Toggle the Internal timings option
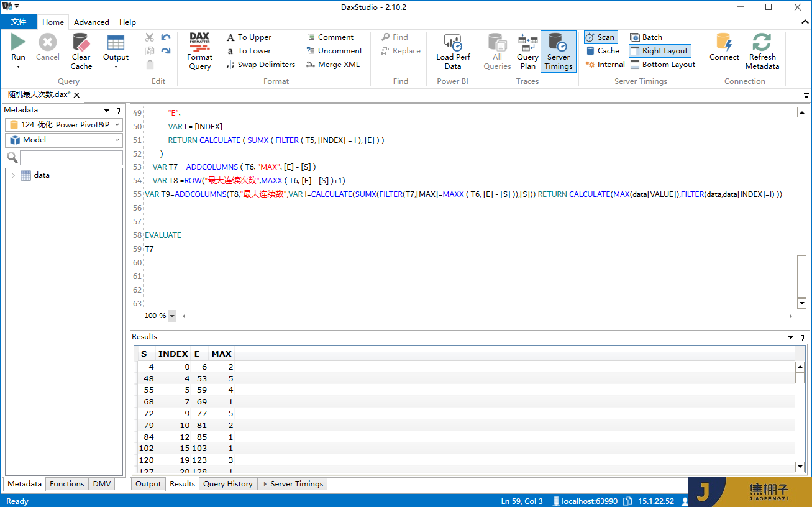This screenshot has width=812, height=507. [605, 65]
